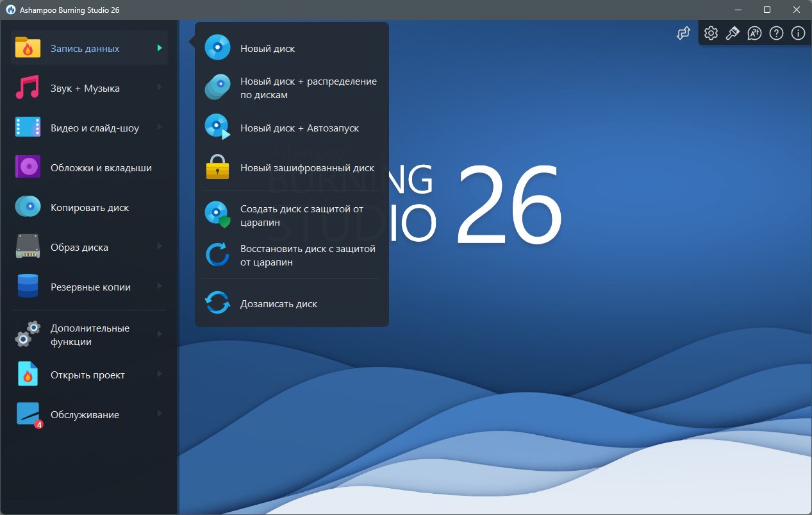The width and height of the screenshot is (812, 515).
Task: Expand the Резервные копии submenu arrow
Action: [160, 287]
